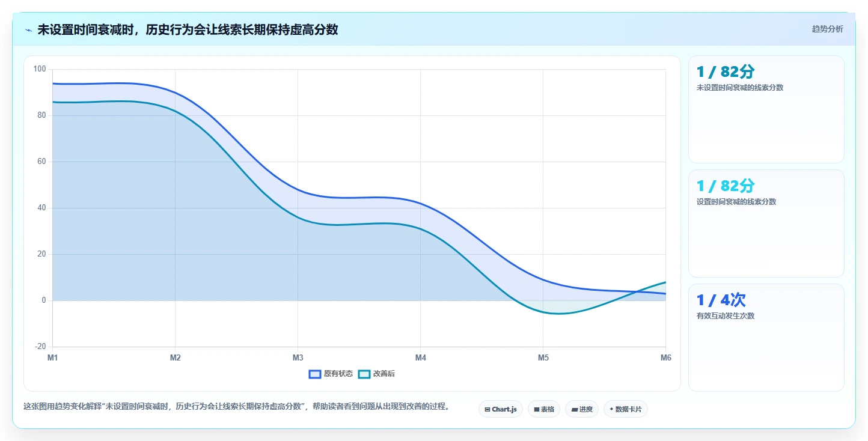Click the M1 axis label
The height and width of the screenshot is (441, 868).
pyautogui.click(x=52, y=358)
